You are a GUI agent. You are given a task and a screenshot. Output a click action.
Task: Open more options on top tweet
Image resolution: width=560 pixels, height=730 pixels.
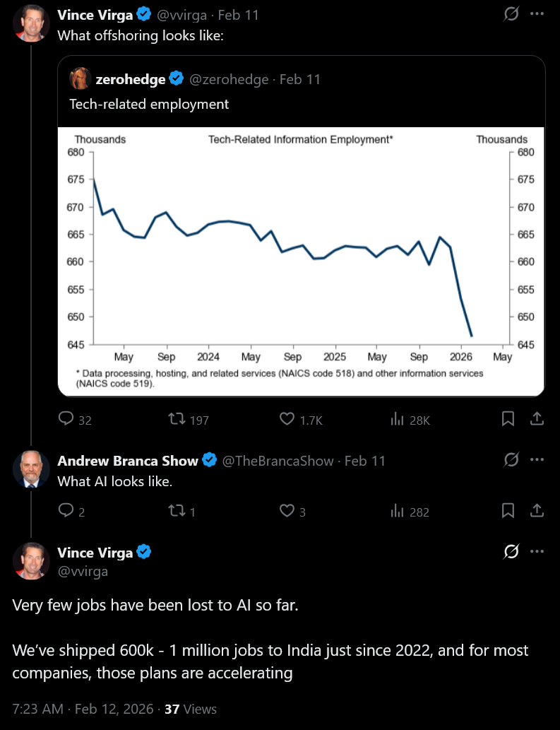pyautogui.click(x=537, y=14)
